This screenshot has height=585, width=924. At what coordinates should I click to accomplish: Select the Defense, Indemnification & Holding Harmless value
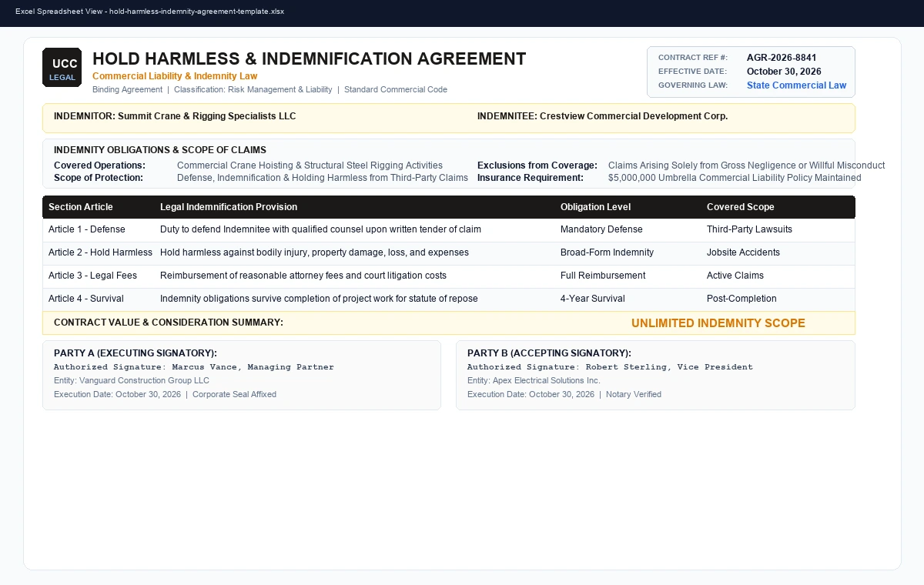(322, 178)
